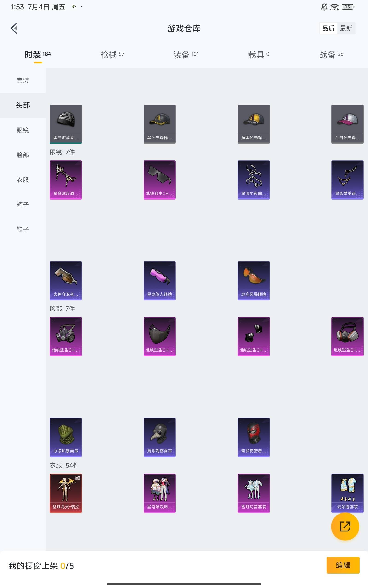This screenshot has width=368, height=588.
Task: Open the 火种守卫者 glasses item
Action: (x=66, y=281)
